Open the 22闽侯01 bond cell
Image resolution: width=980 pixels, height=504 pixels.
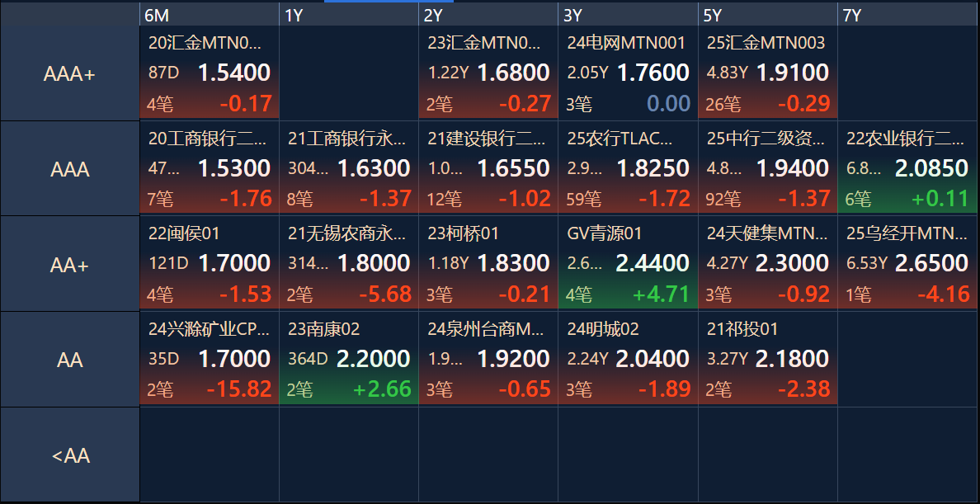210,263
